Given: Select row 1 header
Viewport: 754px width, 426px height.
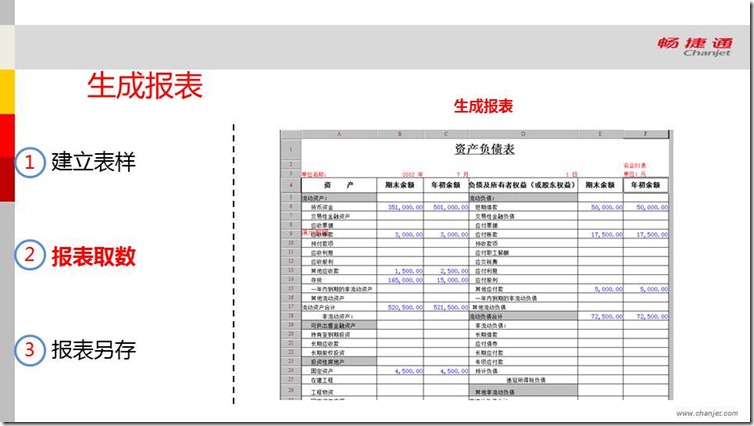Looking at the screenshot, I should (x=290, y=150).
